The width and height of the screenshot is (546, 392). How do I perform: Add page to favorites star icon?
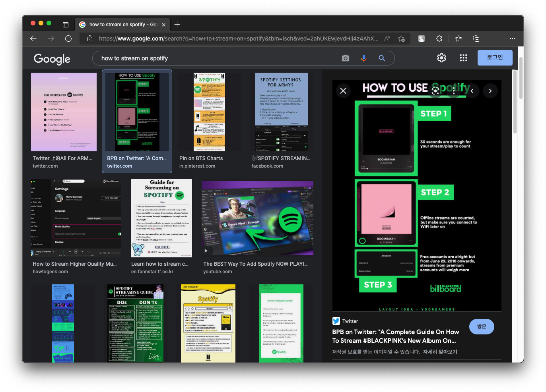[401, 39]
